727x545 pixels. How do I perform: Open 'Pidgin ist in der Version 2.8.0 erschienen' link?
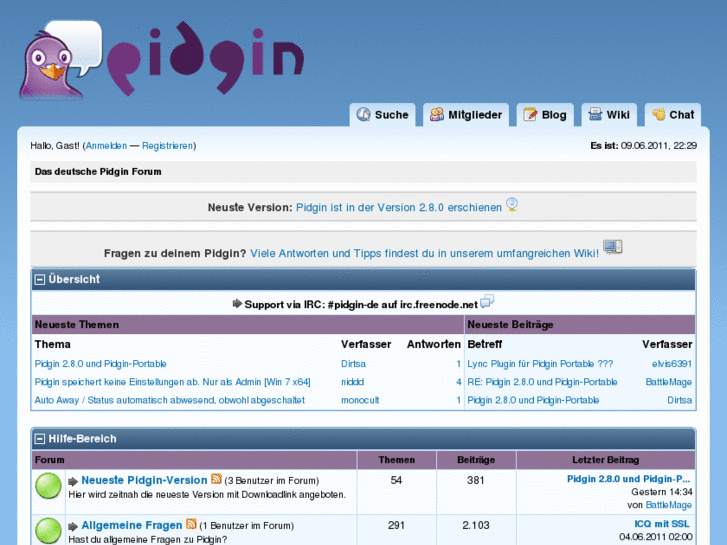point(399,207)
